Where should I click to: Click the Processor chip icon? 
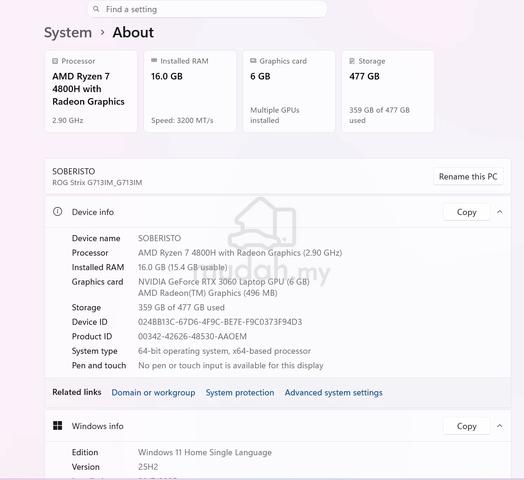click(55, 61)
